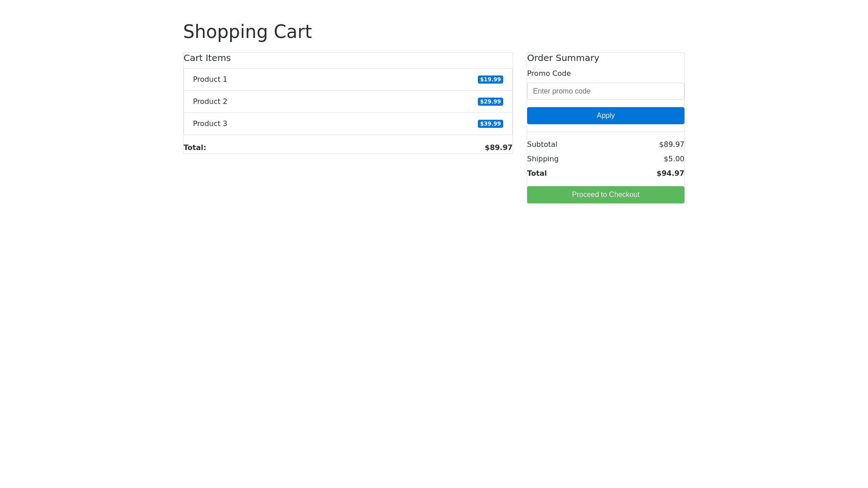This screenshot has height=488, width=868.
Task: Click the $39.99 price badge
Action: (490, 124)
